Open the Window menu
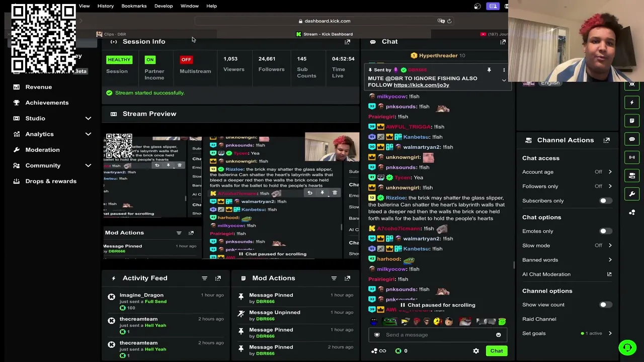Viewport: 644px width, 362px height. click(190, 6)
